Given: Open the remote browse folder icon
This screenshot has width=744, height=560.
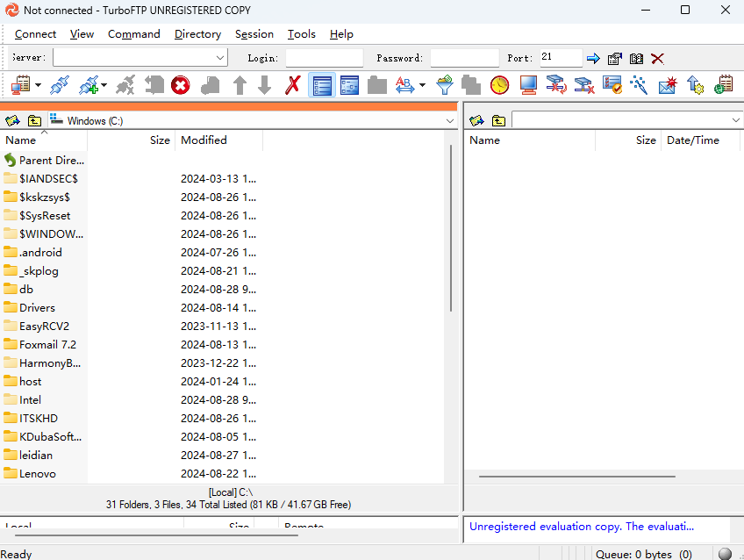Looking at the screenshot, I should [476, 120].
